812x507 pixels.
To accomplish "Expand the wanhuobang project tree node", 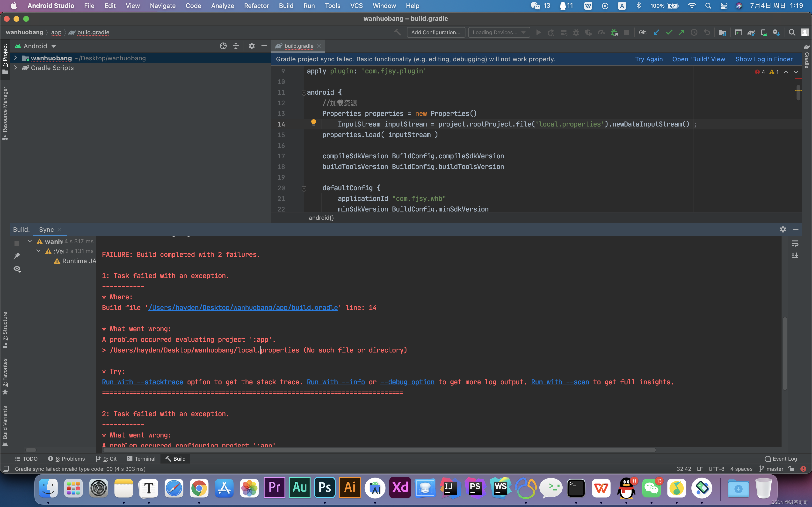I will (15, 58).
